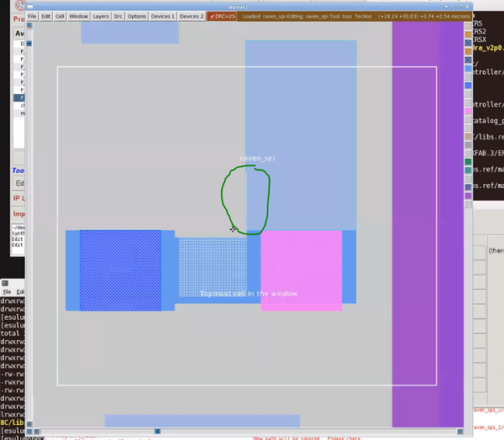This screenshot has height=440, width=504.
Task: Click the DRC=25 error count button
Action: pyautogui.click(x=223, y=16)
